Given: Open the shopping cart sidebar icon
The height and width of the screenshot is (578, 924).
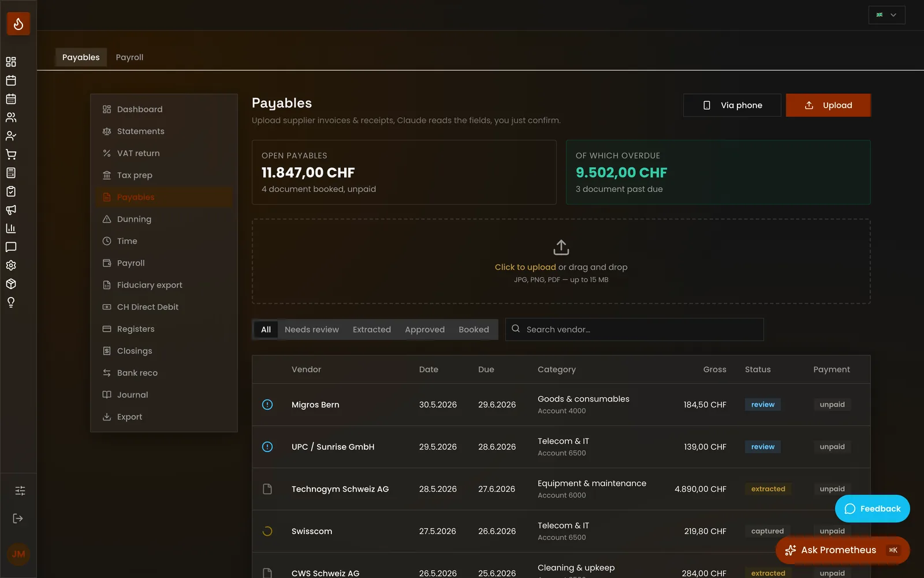Looking at the screenshot, I should 11,154.
